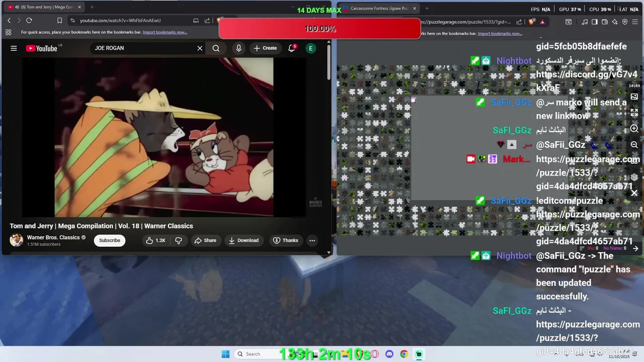Viewport: 644px width, 362px height.
Task: Open the Leo AI sparkle icon
Action: [x=615, y=22]
